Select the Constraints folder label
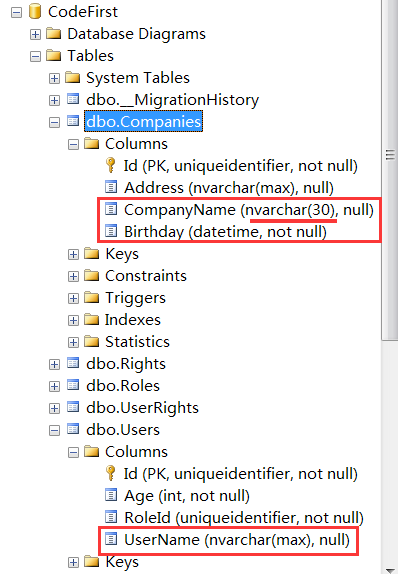 coord(146,276)
